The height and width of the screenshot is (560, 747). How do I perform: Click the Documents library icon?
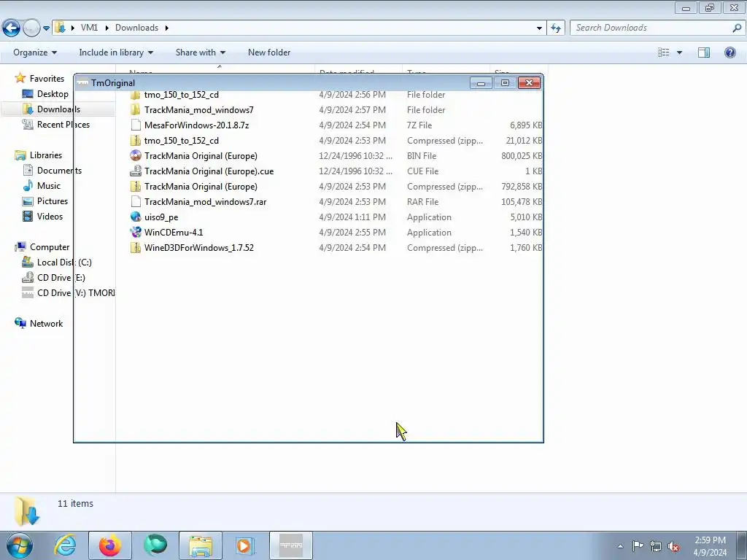[x=28, y=171]
